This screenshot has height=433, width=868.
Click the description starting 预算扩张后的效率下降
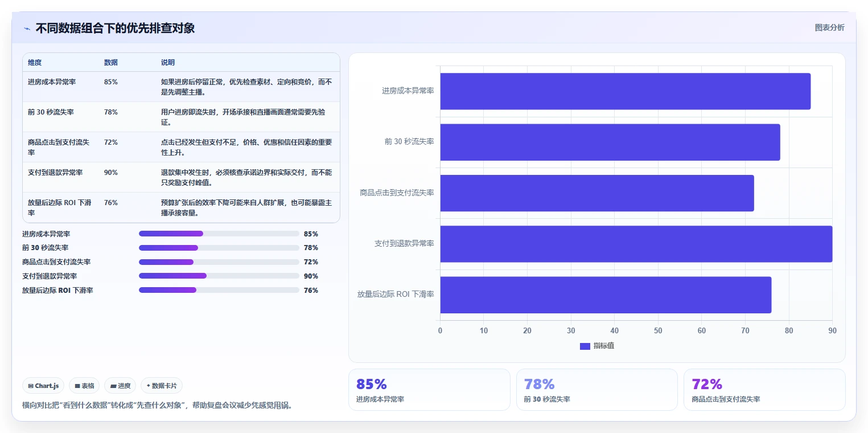coord(246,208)
